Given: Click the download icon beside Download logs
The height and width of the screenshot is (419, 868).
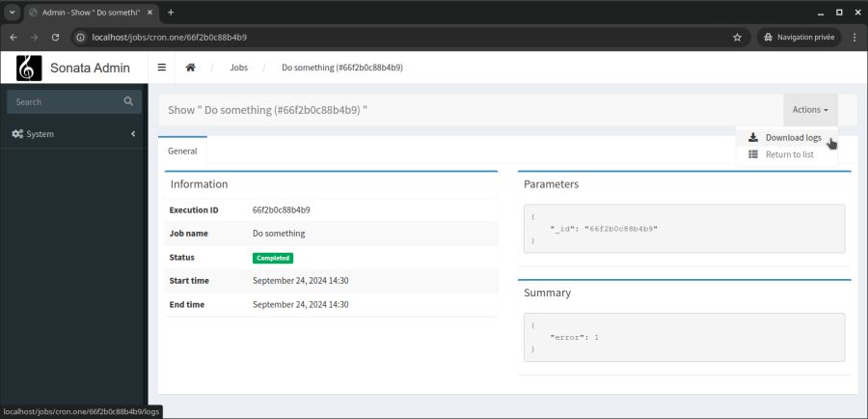Looking at the screenshot, I should (x=753, y=137).
